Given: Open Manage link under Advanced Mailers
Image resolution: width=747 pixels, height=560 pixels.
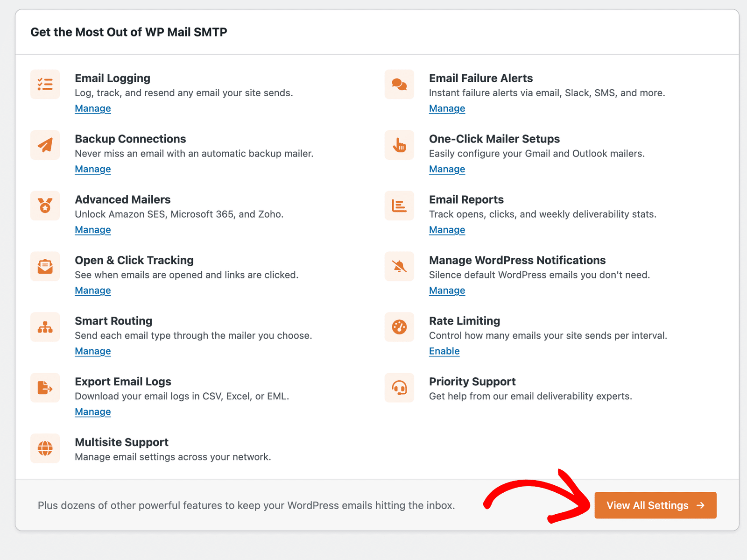Looking at the screenshot, I should pos(93,230).
